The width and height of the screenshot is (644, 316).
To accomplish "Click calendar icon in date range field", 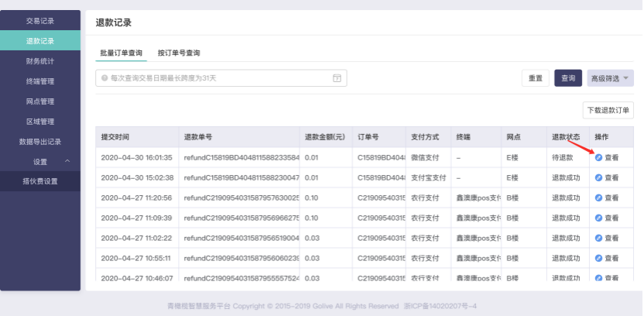I will (337, 78).
